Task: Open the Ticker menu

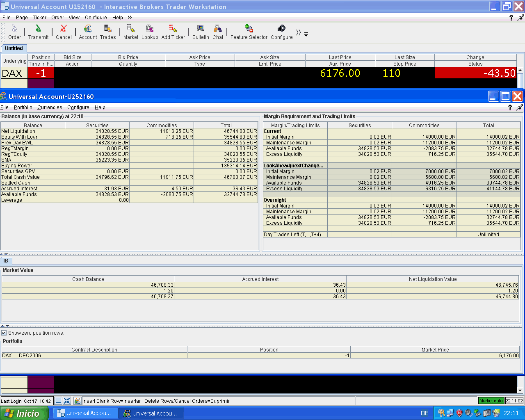Action: (x=39, y=18)
